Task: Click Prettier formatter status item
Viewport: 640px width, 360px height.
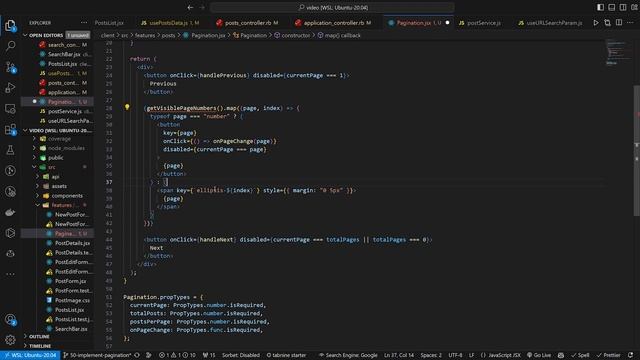Action: click(x=609, y=356)
